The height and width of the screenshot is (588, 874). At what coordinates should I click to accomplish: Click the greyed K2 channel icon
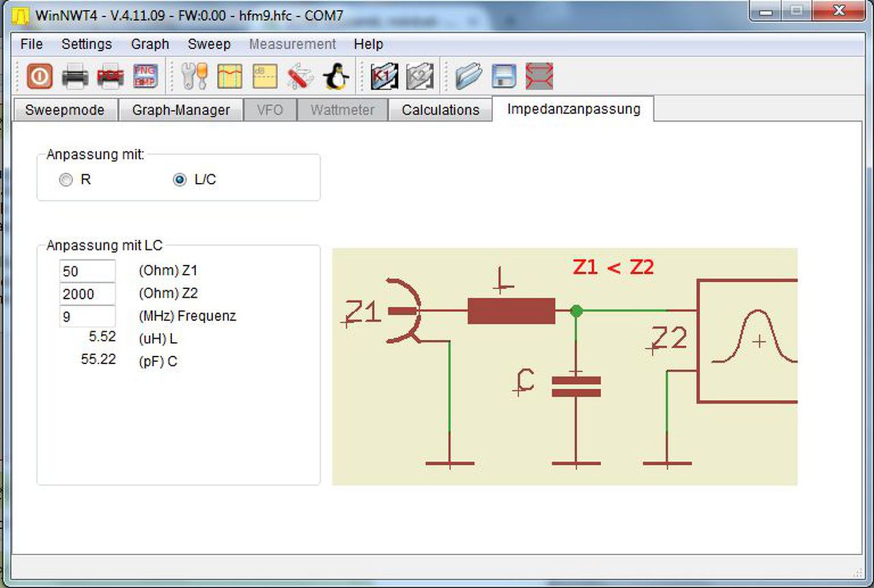coord(419,76)
